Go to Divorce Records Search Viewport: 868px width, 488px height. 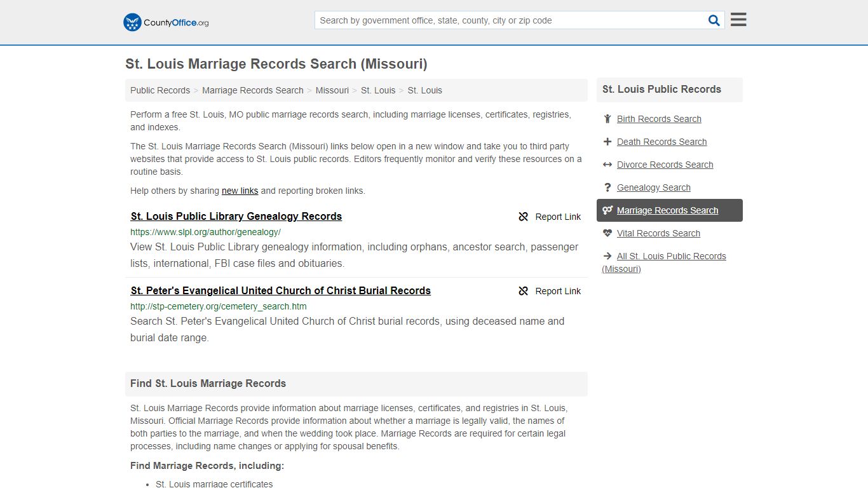tap(665, 165)
